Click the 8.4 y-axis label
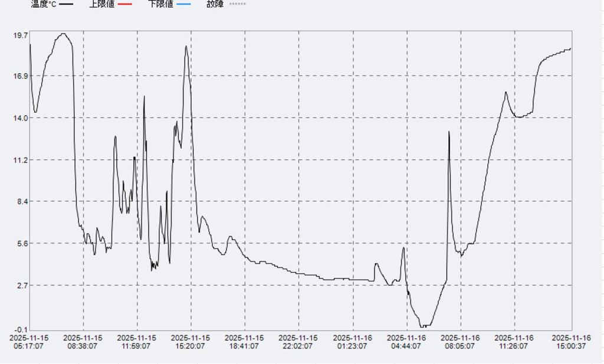The height and width of the screenshot is (364, 604). [21, 201]
